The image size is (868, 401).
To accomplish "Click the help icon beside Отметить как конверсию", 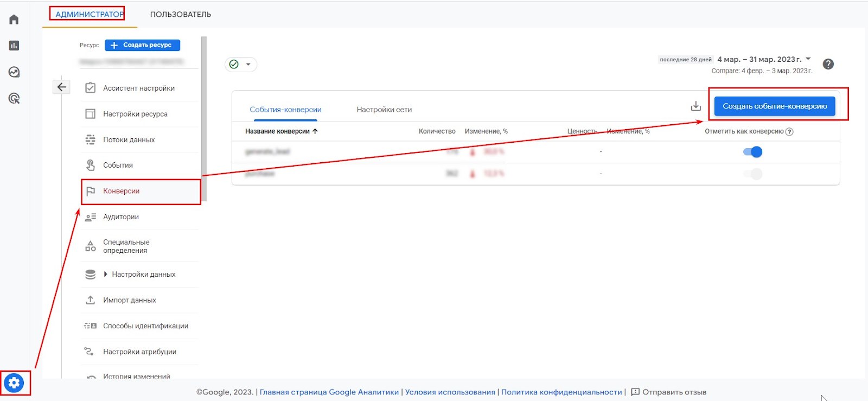I will pos(789,132).
